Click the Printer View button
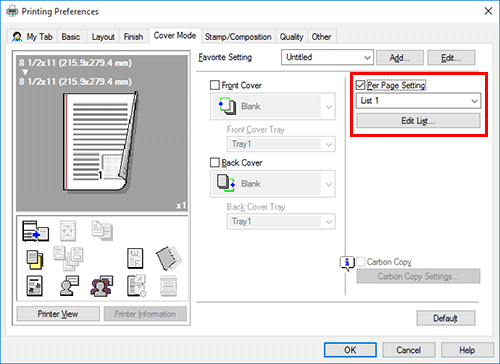 [58, 314]
